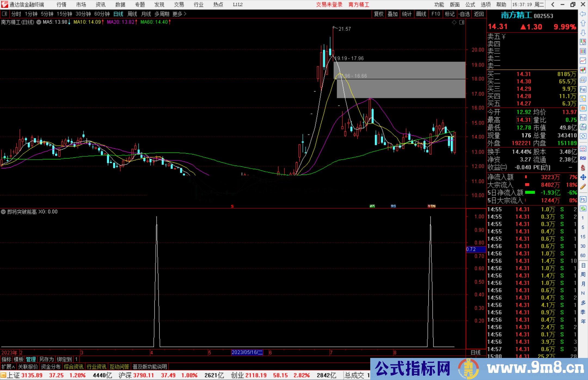588x380 pixels.
Task: Click the 交易未登录 login link
Action: click(329, 5)
